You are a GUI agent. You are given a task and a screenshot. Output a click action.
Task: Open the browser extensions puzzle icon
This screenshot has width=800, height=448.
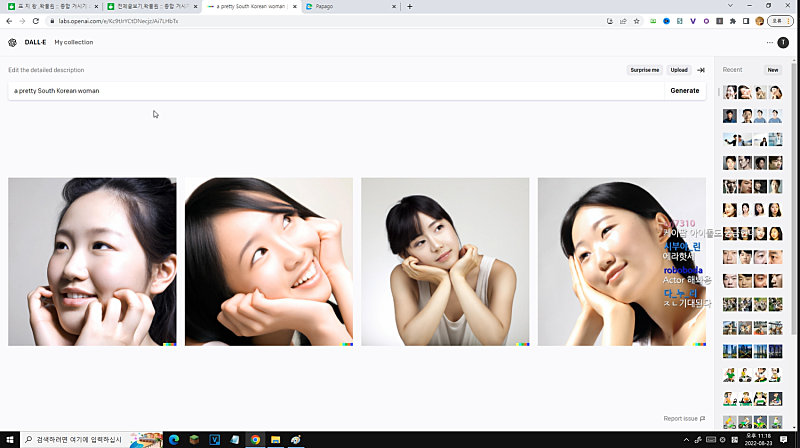tap(732, 21)
